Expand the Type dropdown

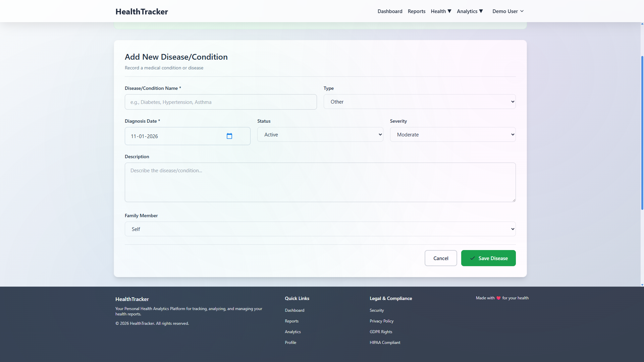pos(419,102)
